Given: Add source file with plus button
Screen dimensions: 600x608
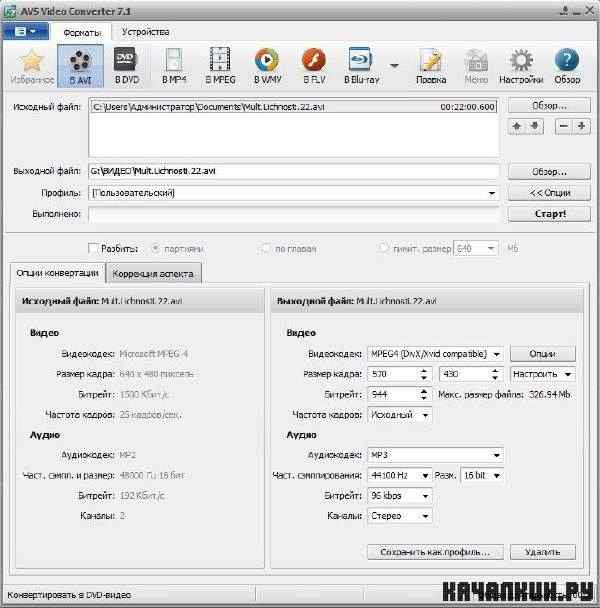Looking at the screenshot, I should point(581,126).
